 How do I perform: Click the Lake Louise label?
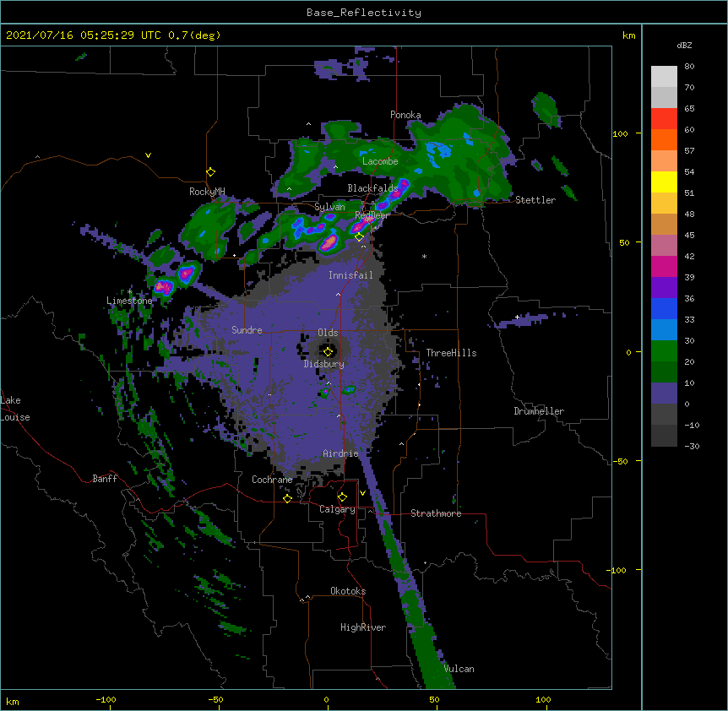pos(15,409)
